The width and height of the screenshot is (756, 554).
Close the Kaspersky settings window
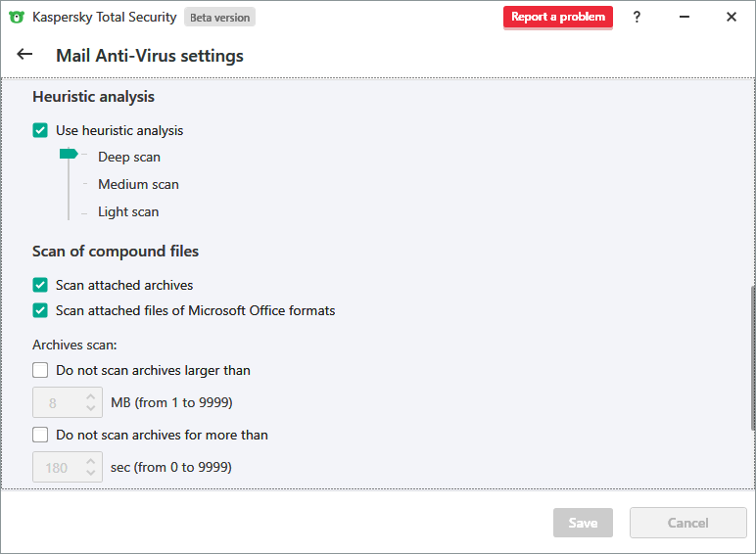(732, 17)
